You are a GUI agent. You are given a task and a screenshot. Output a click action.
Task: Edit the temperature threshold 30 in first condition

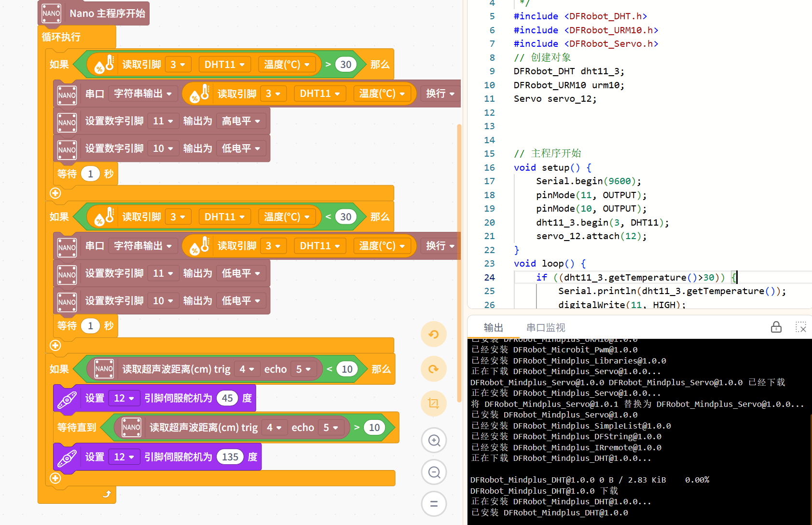coord(346,65)
